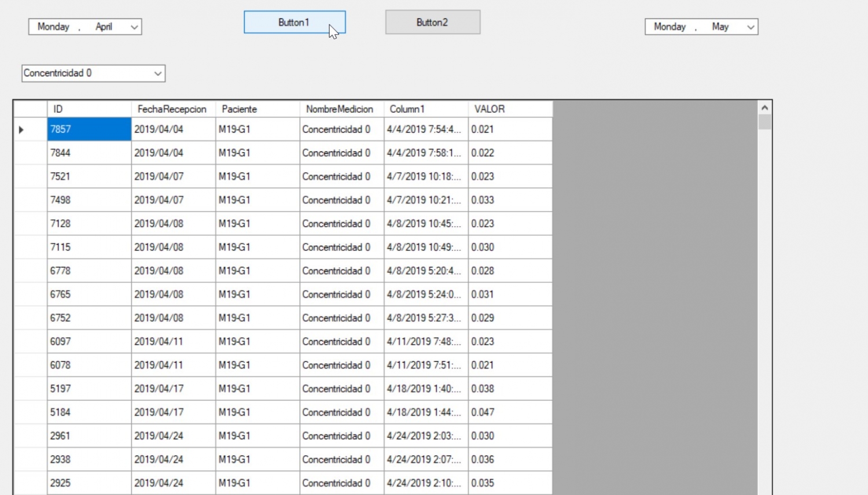Image resolution: width=868 pixels, height=495 pixels.
Task: Sort by the VALOR column header
Action: tap(510, 109)
